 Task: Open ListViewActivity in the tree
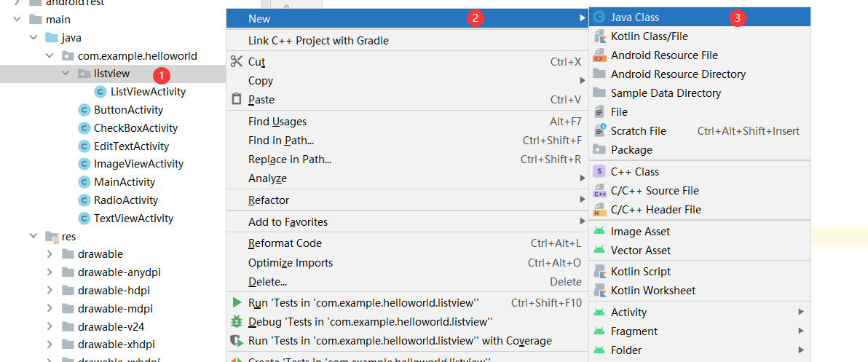(148, 92)
